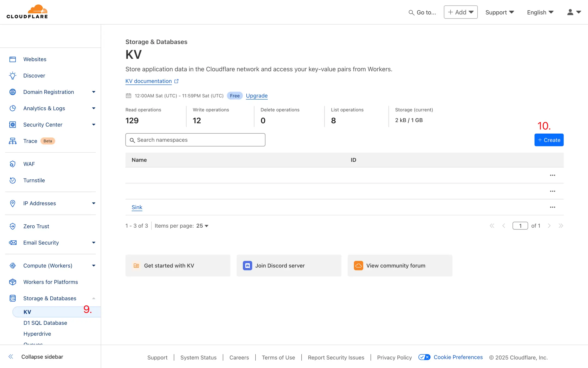The height and width of the screenshot is (368, 588).
Task: Go to Zero Trust
Action: (36, 226)
